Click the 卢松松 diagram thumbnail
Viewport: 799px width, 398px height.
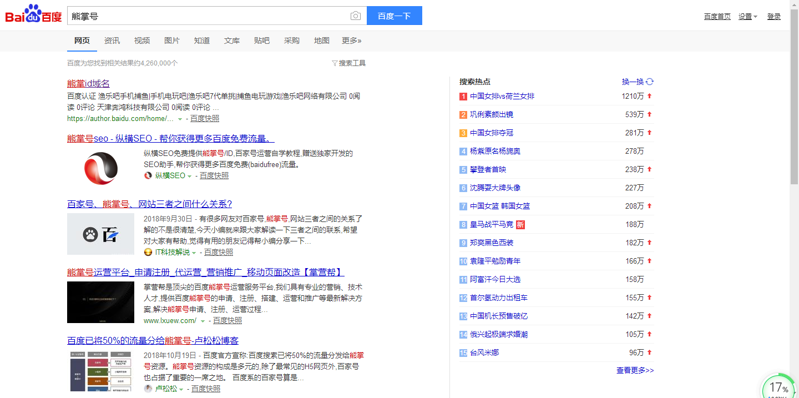coord(100,370)
